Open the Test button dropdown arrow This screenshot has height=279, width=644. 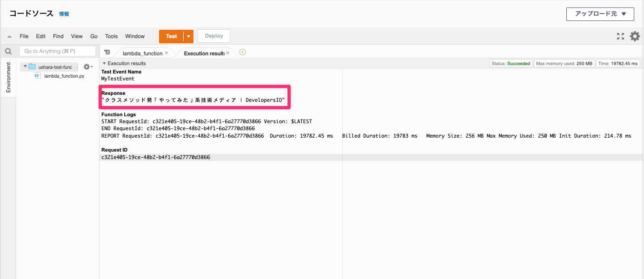coord(187,36)
